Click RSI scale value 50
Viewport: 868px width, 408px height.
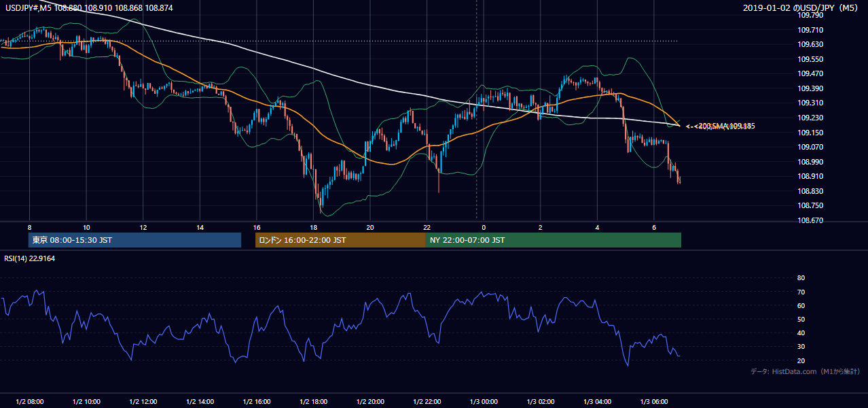pyautogui.click(x=801, y=320)
